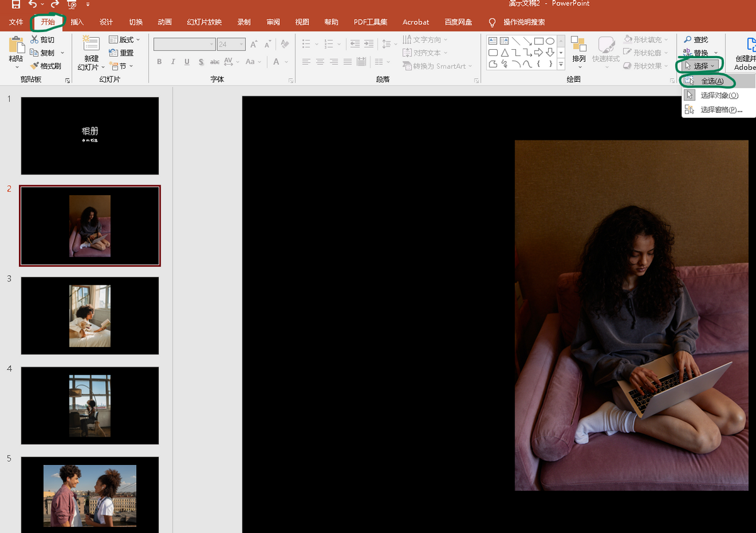The height and width of the screenshot is (533, 756).
Task: Toggle italic formatting
Action: (173, 62)
